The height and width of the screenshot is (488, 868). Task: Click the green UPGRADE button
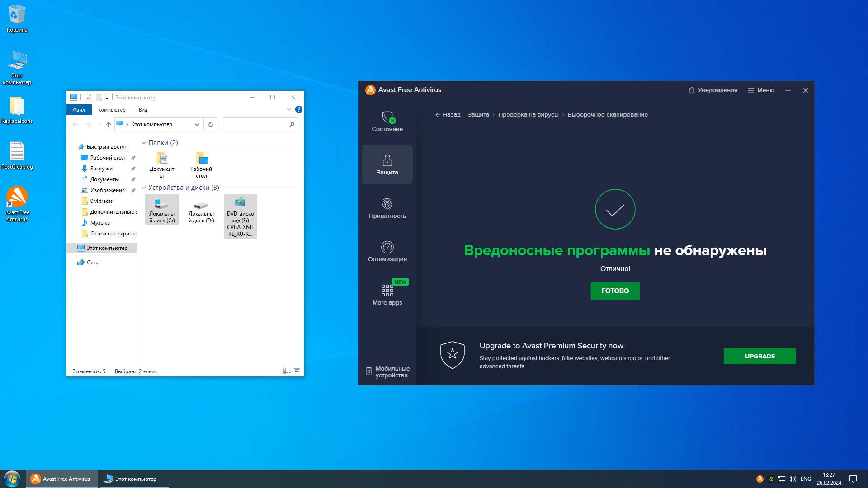[x=759, y=356]
